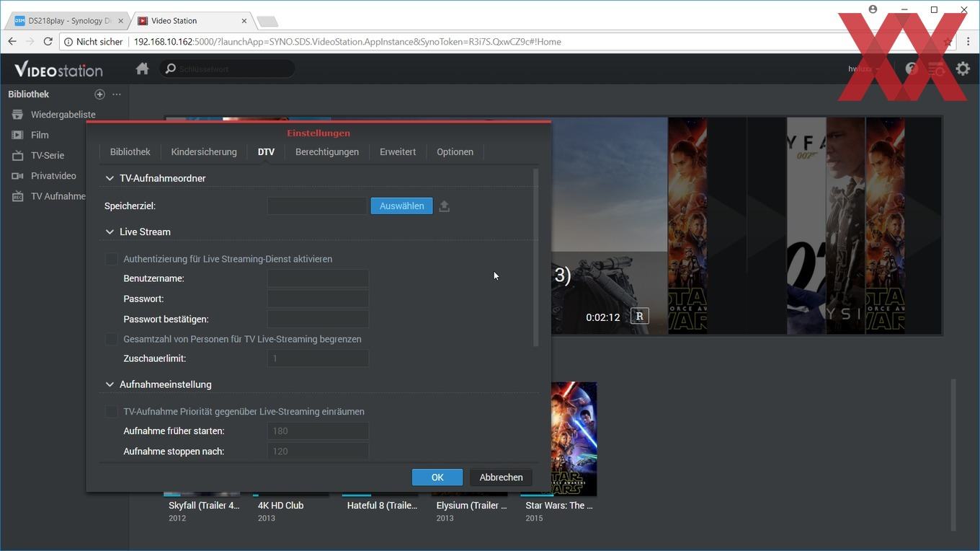Open Erweitert tab
Image resolution: width=980 pixels, height=551 pixels.
398,152
